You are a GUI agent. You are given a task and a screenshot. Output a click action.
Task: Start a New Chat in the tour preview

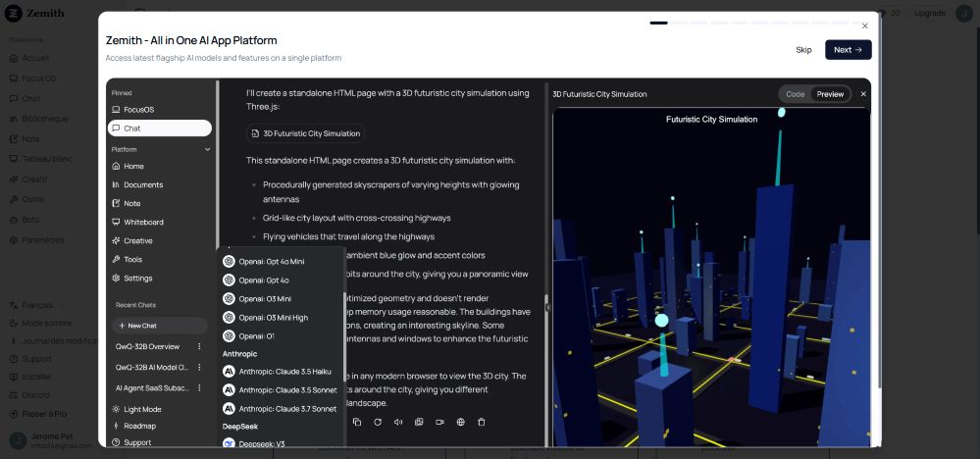tap(159, 326)
